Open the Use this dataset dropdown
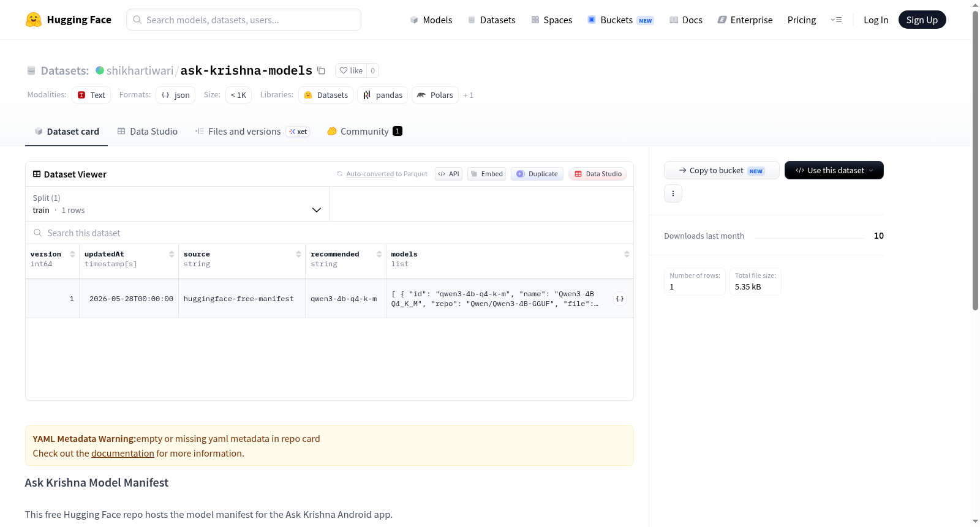Screen dimensions: 980x527 click(834, 170)
